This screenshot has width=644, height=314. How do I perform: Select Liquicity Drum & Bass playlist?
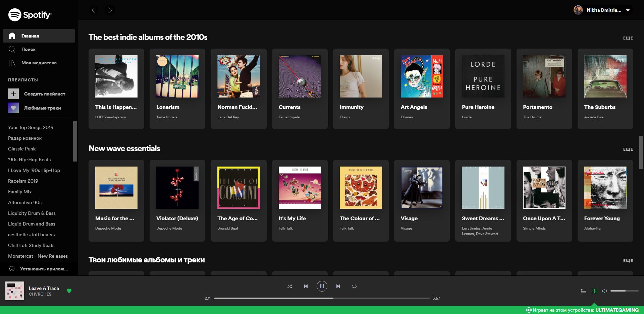tap(32, 213)
